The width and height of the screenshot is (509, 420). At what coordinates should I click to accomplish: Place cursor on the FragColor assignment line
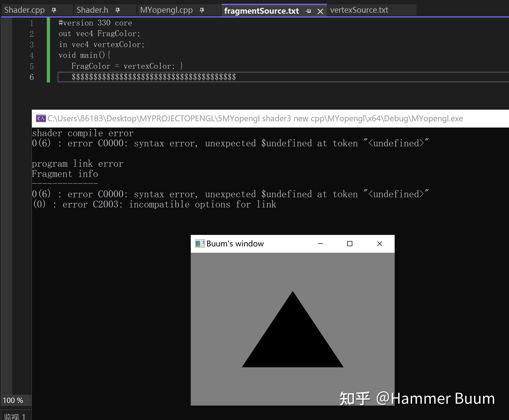pyautogui.click(x=127, y=66)
